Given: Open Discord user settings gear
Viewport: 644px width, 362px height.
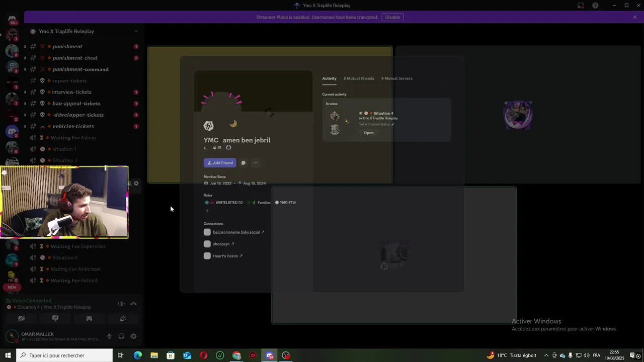Looking at the screenshot, I should tap(133, 336).
